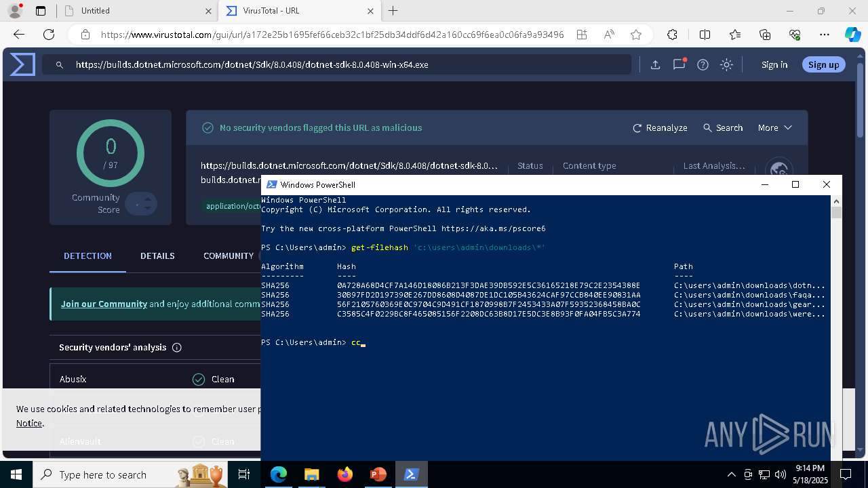The height and width of the screenshot is (488, 868).
Task: Click the Community Score vote control
Action: click(x=141, y=203)
